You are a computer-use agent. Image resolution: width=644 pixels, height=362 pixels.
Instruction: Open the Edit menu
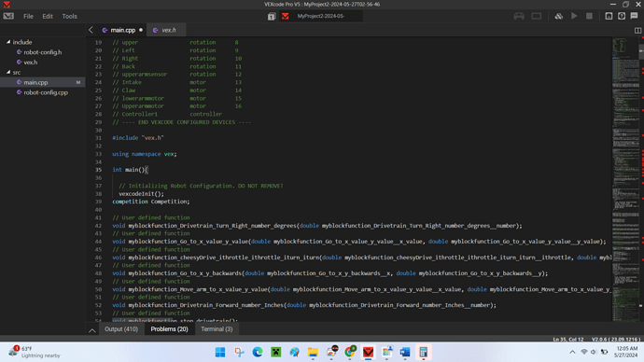[x=48, y=17]
